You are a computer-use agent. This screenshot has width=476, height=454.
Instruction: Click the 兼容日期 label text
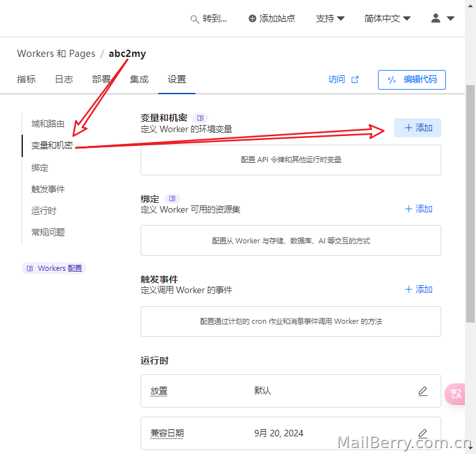[x=167, y=433]
